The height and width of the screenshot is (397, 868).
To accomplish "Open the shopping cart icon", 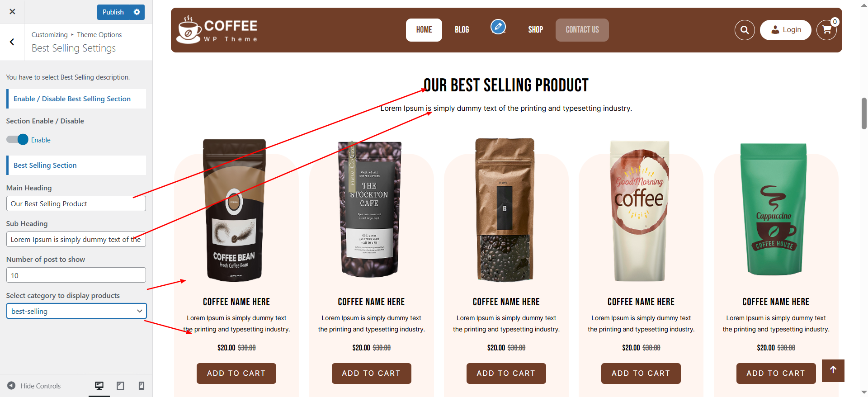I will pyautogui.click(x=826, y=30).
